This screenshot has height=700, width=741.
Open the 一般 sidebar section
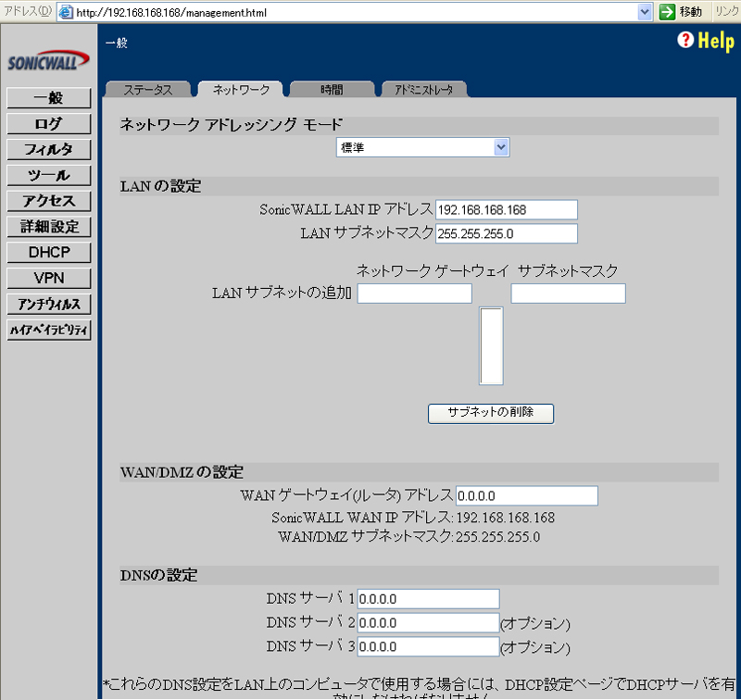click(49, 98)
